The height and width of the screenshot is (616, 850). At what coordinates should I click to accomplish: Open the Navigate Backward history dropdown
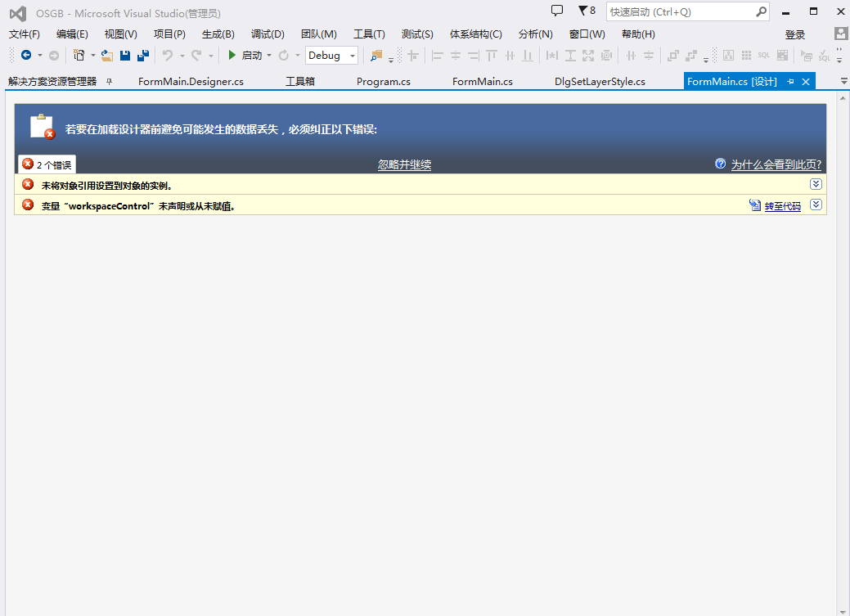(39, 56)
